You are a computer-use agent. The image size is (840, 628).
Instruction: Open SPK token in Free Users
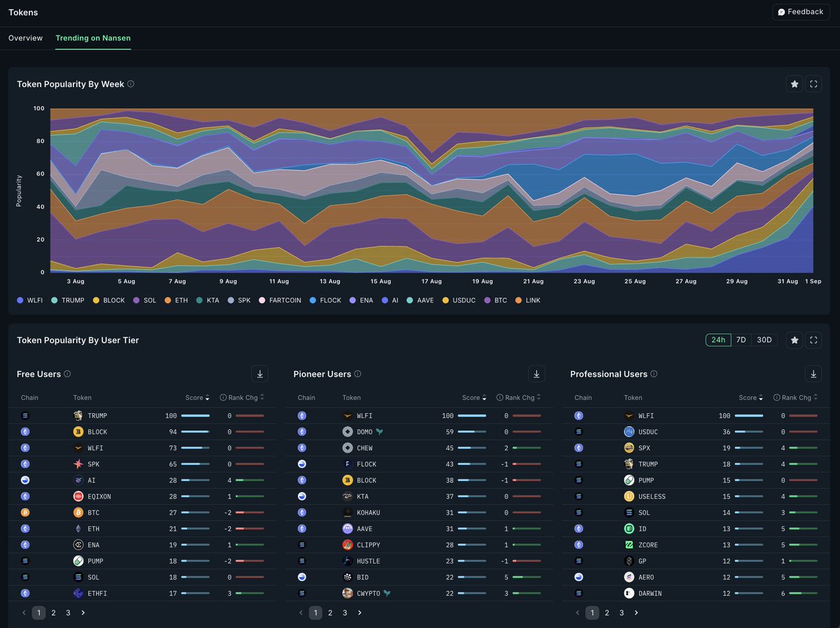pos(94,464)
